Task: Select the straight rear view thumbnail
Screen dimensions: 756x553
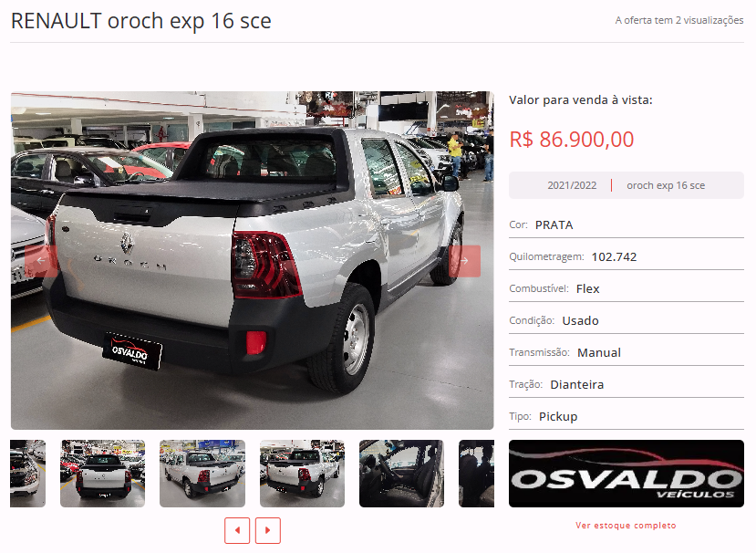Action: click(x=103, y=474)
